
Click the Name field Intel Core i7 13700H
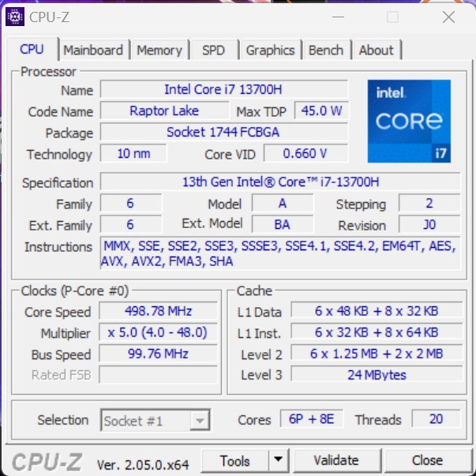223,89
